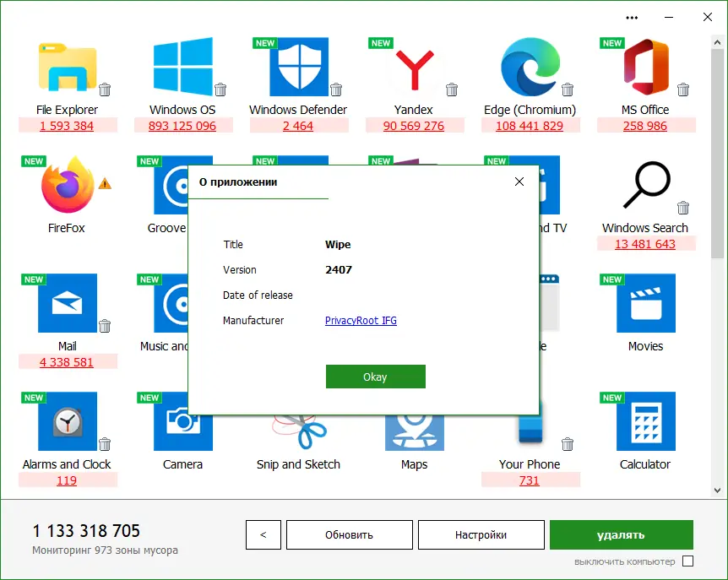The width and height of the screenshot is (728, 580).
Task: Select the Movies clapperboard icon
Action: click(x=646, y=303)
